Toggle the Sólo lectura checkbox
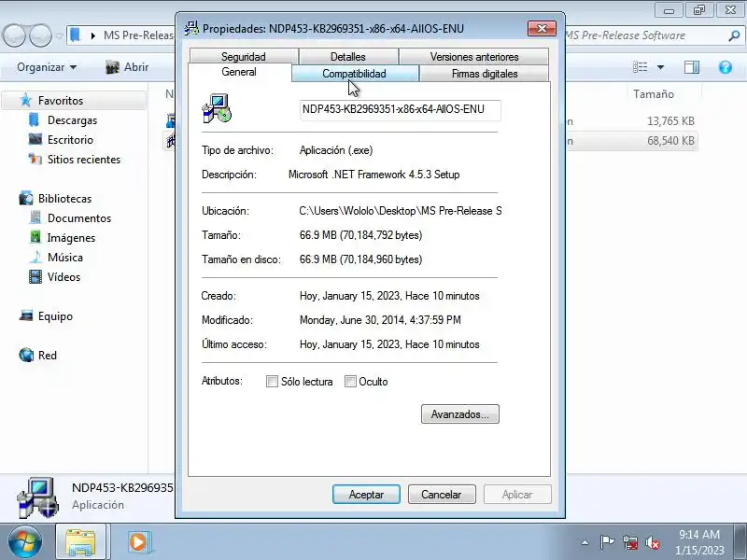Viewport: 747px width, 560px height. pos(272,382)
